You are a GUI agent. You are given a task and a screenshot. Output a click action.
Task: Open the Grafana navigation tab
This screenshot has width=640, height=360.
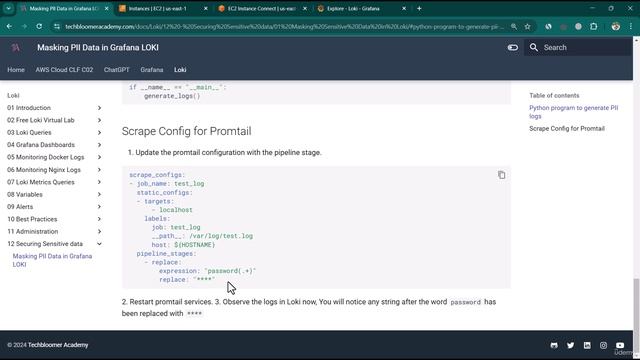152,70
